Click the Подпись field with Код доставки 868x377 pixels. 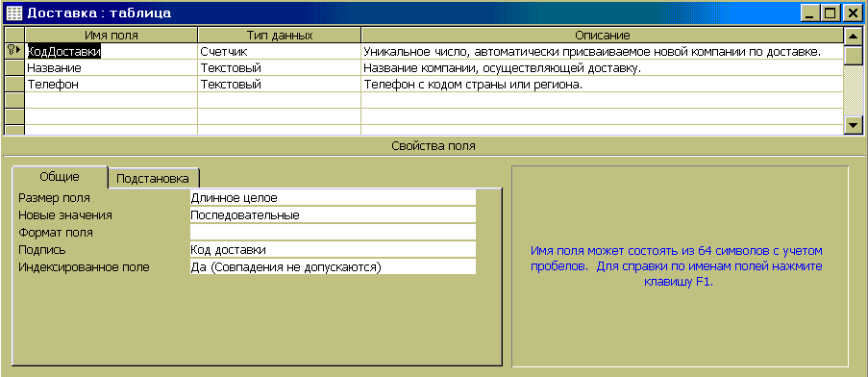point(333,250)
